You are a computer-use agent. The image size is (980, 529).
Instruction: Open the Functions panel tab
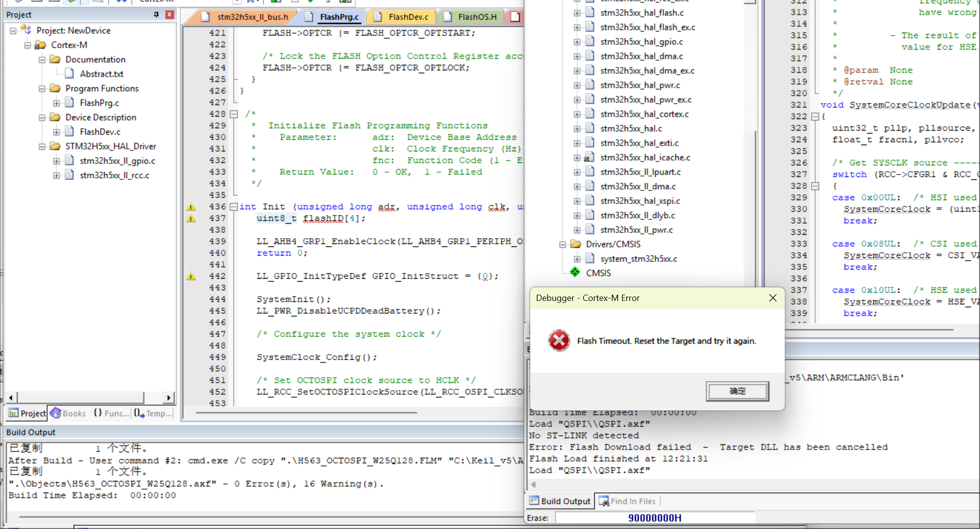point(111,413)
